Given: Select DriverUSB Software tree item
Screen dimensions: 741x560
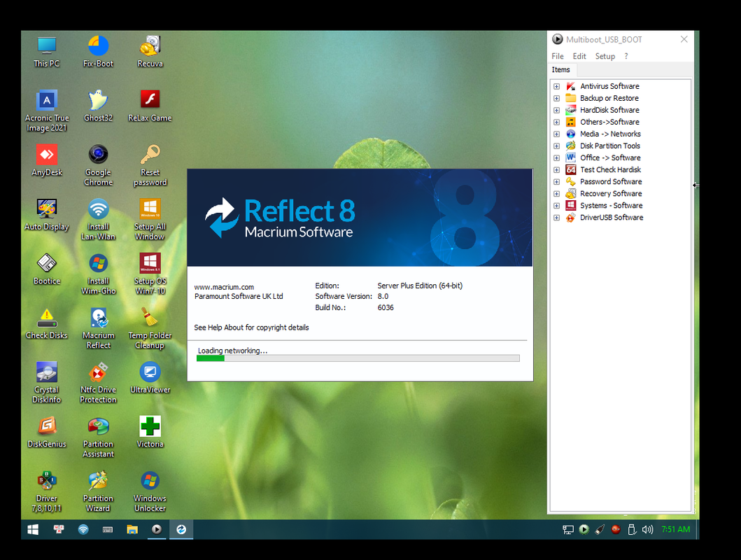Looking at the screenshot, I should pyautogui.click(x=612, y=218).
